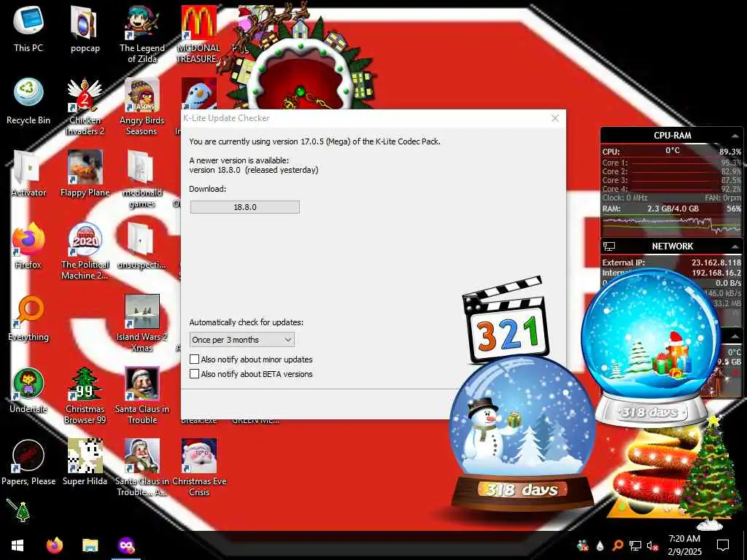Click the CPU load value 89.3%
Image resolution: width=747 pixels, height=560 pixels.
[x=729, y=152]
